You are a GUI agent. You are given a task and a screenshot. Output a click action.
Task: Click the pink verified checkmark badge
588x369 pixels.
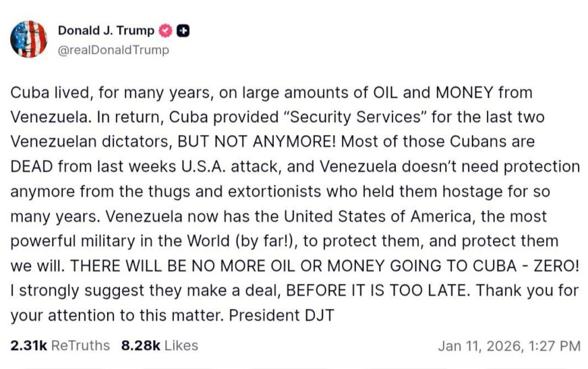(x=166, y=30)
